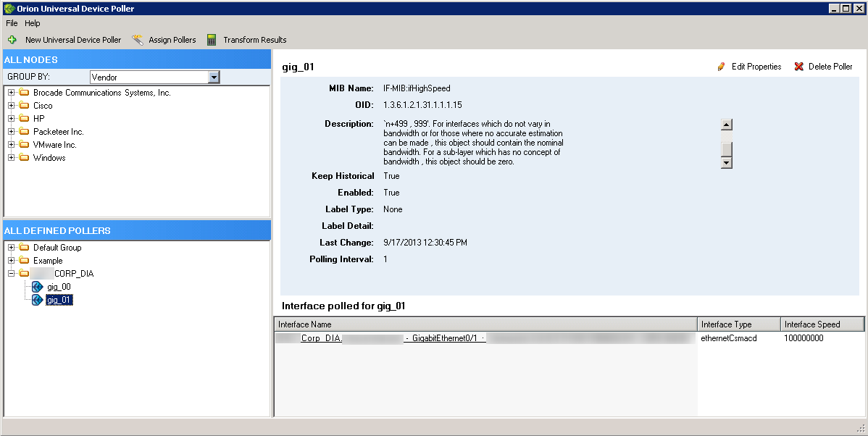Open the Group By Vendor dropdown

[214, 77]
